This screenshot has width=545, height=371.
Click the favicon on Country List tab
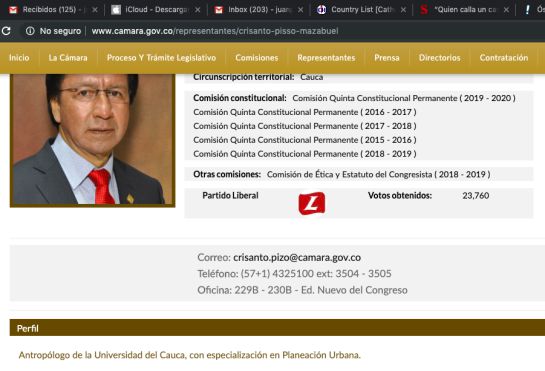click(322, 10)
